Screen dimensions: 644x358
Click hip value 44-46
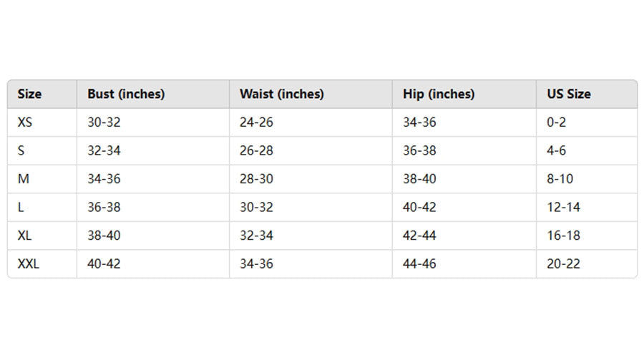pyautogui.click(x=419, y=264)
